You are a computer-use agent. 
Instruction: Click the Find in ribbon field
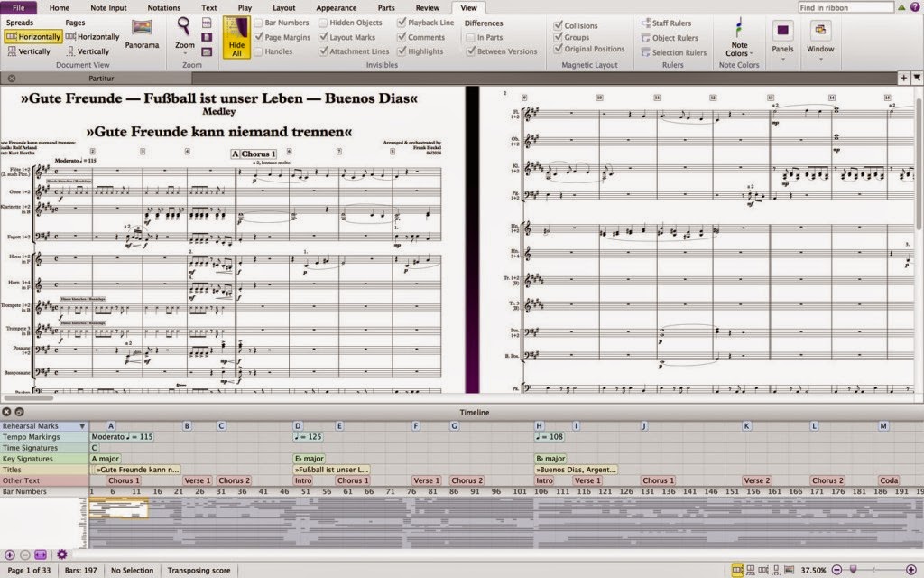(845, 7)
